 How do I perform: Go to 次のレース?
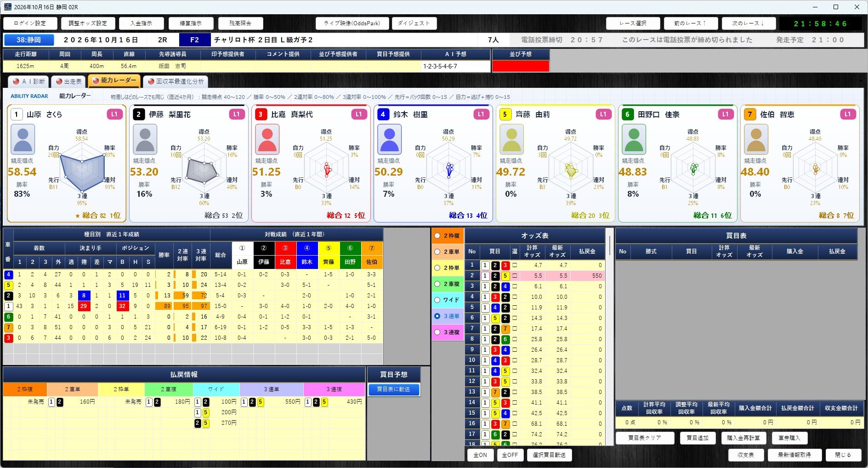[748, 23]
